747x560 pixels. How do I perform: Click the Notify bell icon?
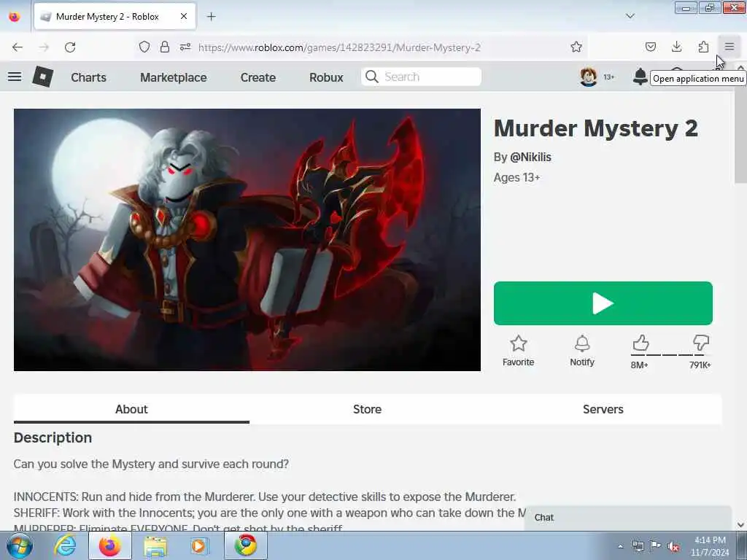pos(581,343)
